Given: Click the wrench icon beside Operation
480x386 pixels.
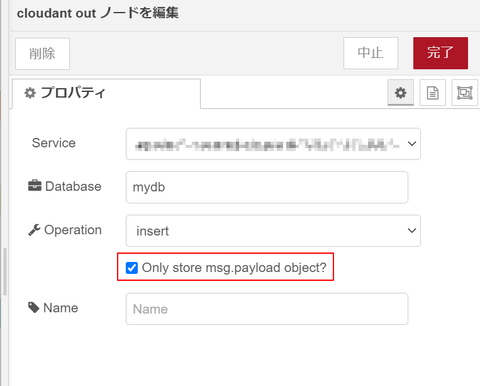Looking at the screenshot, I should pos(34,230).
